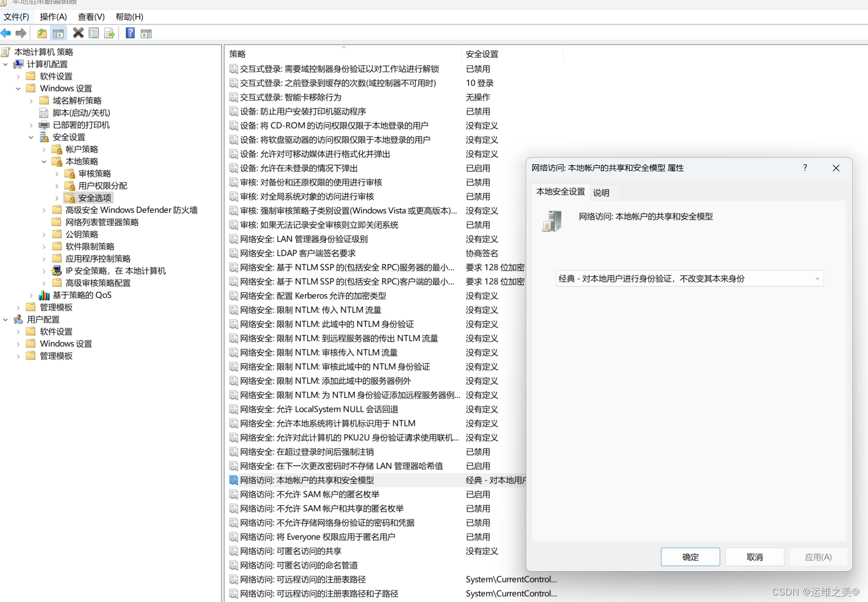Click the Help question mark toolbar icon

(x=130, y=33)
